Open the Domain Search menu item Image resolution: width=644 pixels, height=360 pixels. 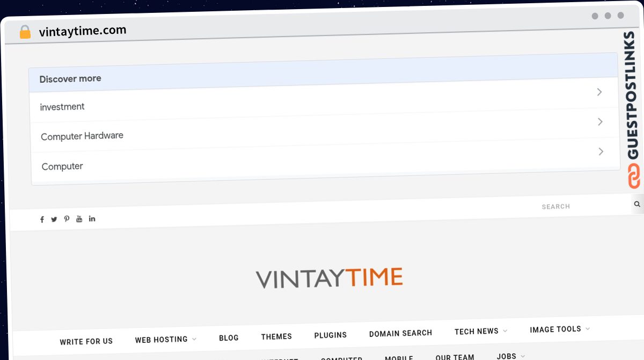400,333
